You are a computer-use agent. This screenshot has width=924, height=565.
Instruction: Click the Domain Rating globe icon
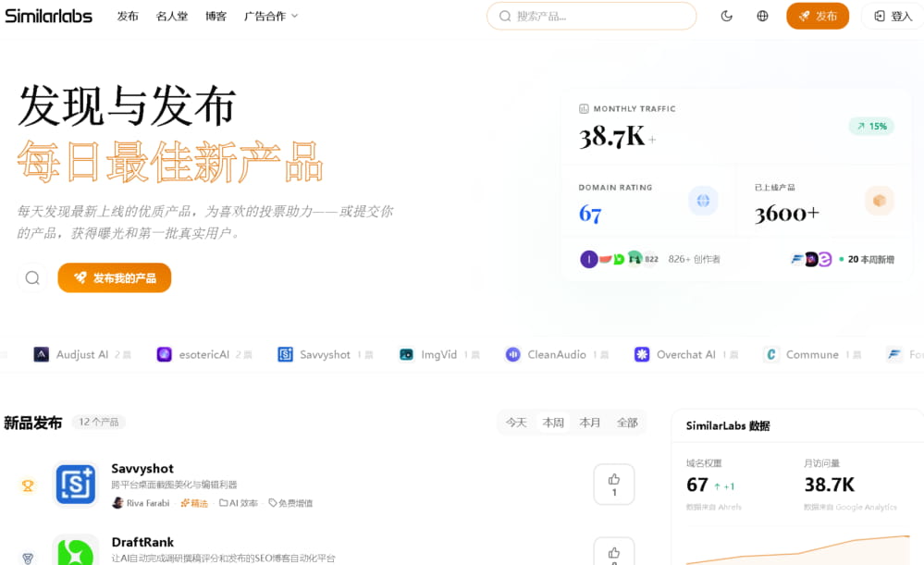703,201
